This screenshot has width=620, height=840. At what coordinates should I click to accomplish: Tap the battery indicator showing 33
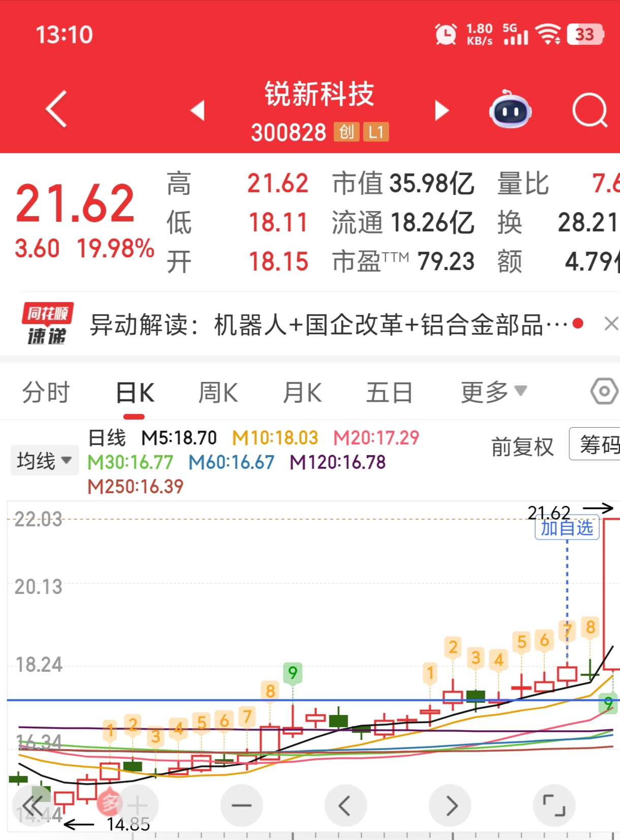coord(585,34)
